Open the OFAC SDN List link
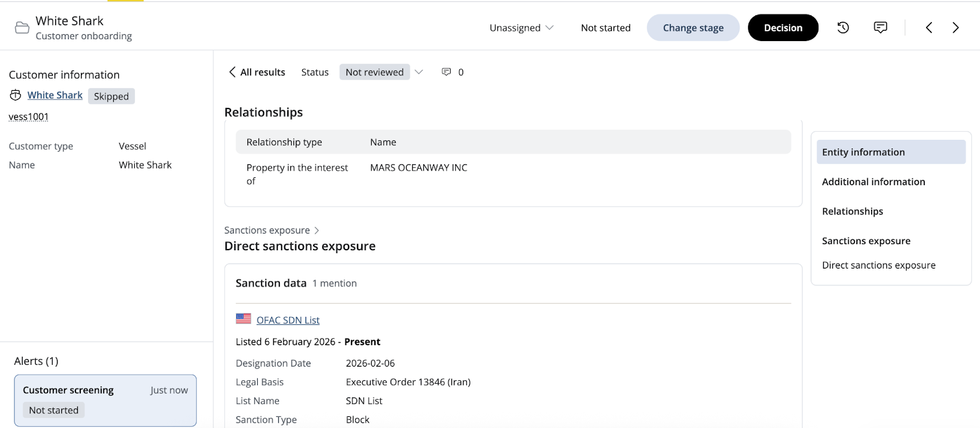 coord(288,320)
